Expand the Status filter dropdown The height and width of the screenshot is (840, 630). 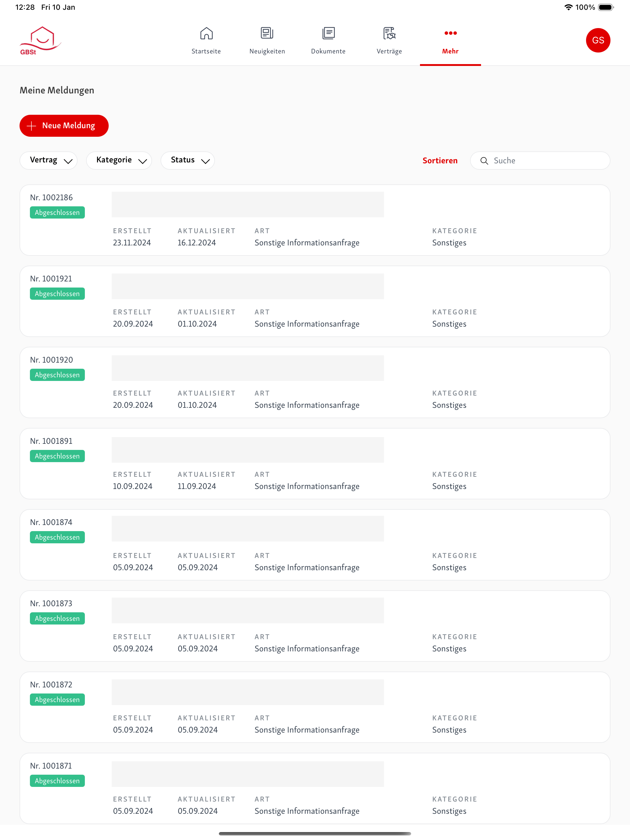pyautogui.click(x=188, y=160)
